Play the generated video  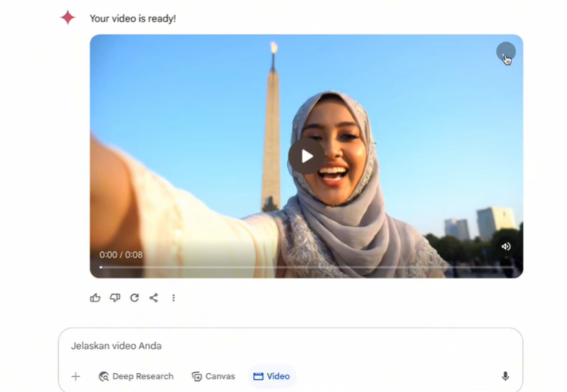pyautogui.click(x=306, y=157)
